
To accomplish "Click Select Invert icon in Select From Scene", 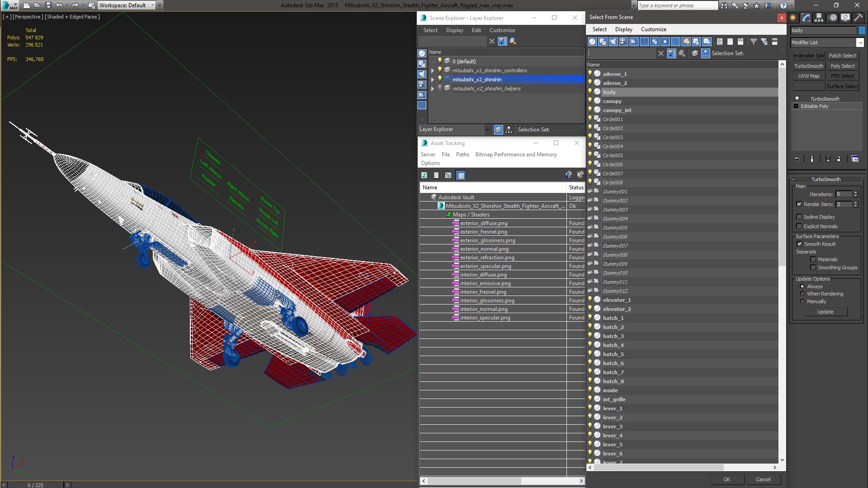I will coord(741,42).
